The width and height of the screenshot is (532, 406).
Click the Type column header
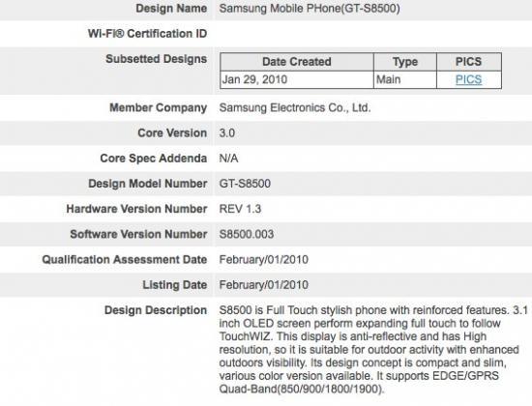click(x=405, y=62)
